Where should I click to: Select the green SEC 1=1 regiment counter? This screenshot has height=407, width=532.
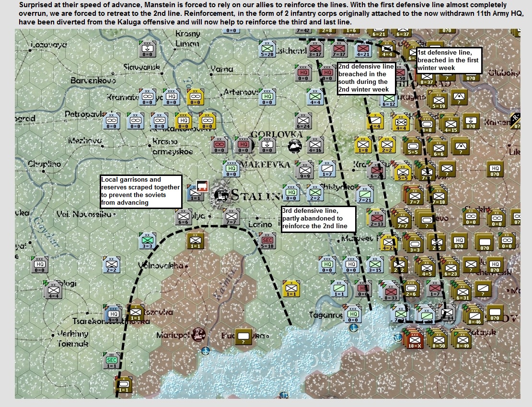tap(112, 361)
